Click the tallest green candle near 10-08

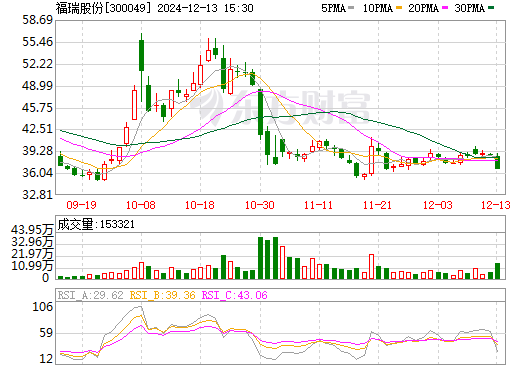pyautogui.click(x=141, y=55)
